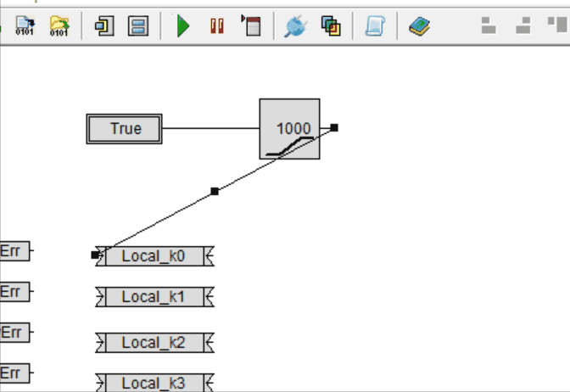Open the blue scroll script icon
The height and width of the screenshot is (392, 570).
pyautogui.click(x=375, y=25)
